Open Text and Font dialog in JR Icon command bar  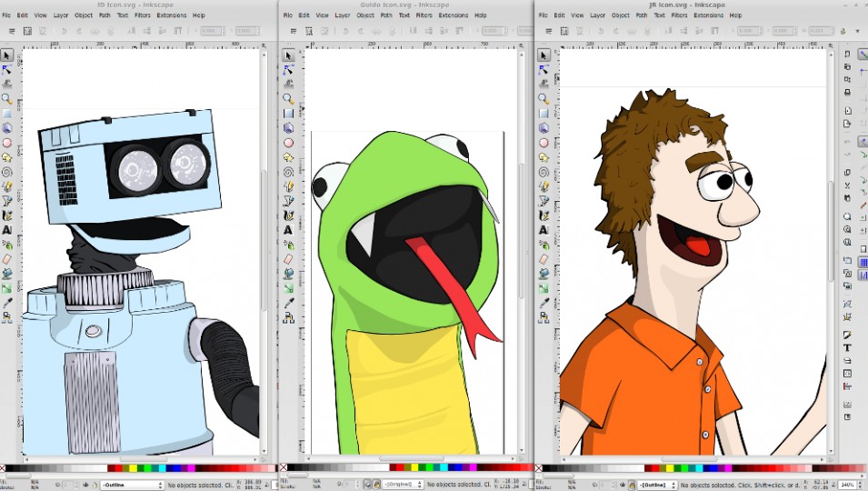click(848, 347)
